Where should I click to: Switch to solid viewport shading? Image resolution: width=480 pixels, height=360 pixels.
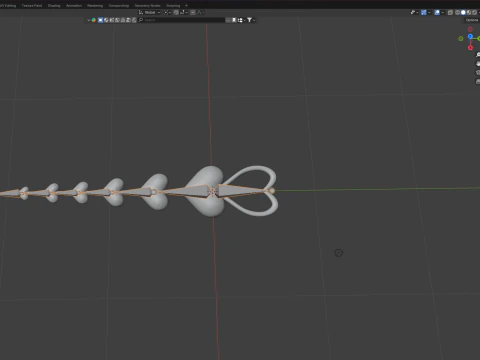[463, 12]
